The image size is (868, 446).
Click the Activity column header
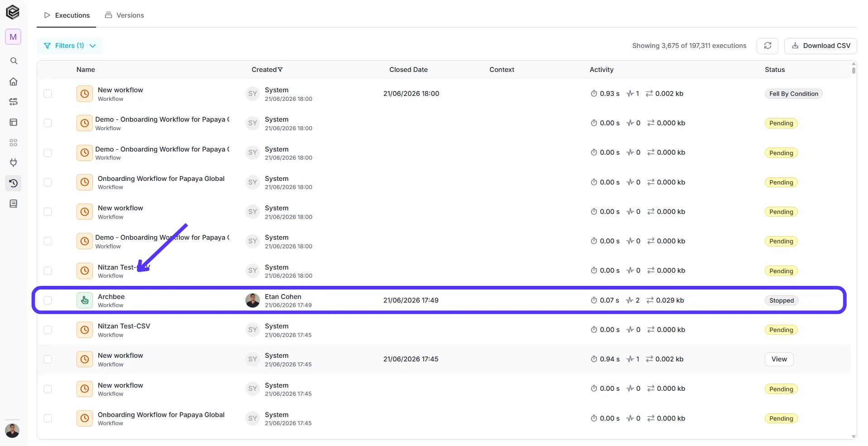tap(601, 70)
